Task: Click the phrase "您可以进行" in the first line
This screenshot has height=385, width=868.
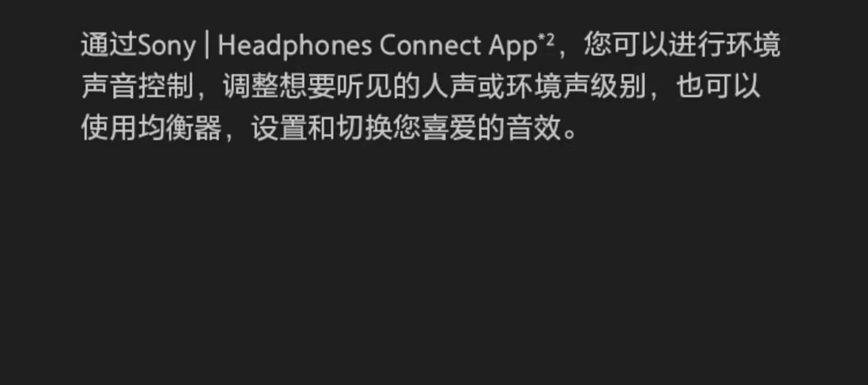Action: (654, 45)
